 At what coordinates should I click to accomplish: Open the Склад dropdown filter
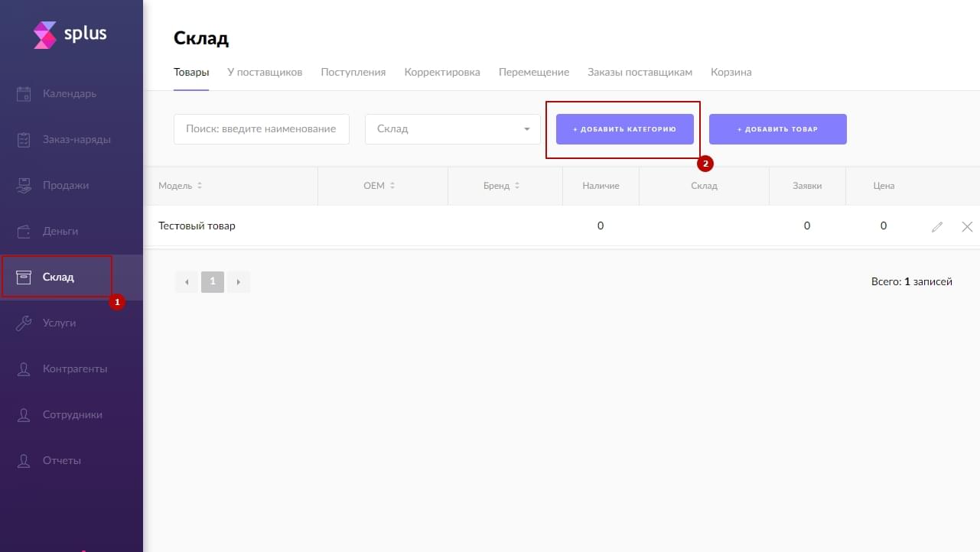pos(453,129)
